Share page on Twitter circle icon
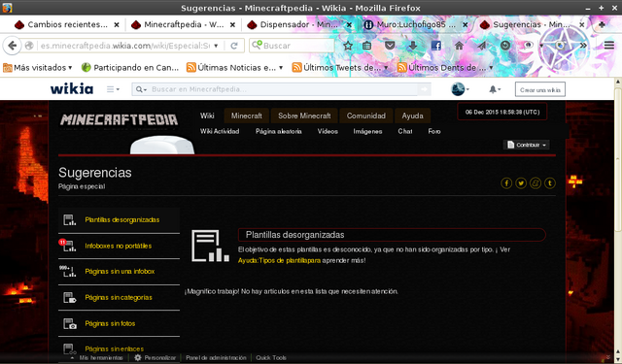 point(521,183)
